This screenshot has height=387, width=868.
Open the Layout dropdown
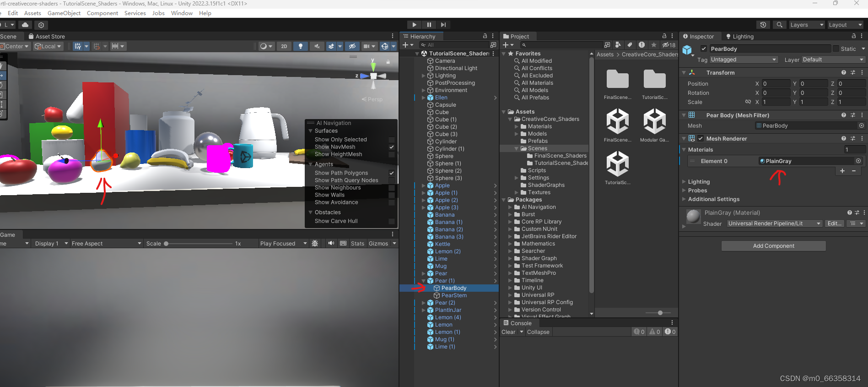pos(845,25)
